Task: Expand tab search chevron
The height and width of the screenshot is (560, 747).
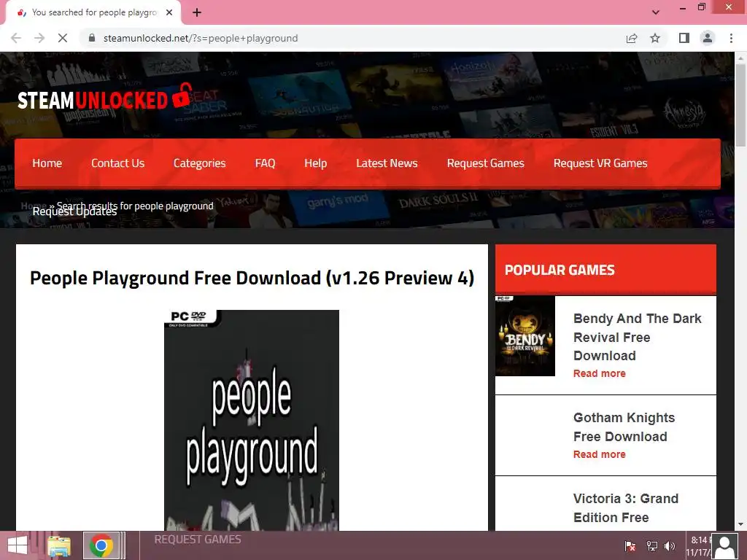Action: pos(656,12)
